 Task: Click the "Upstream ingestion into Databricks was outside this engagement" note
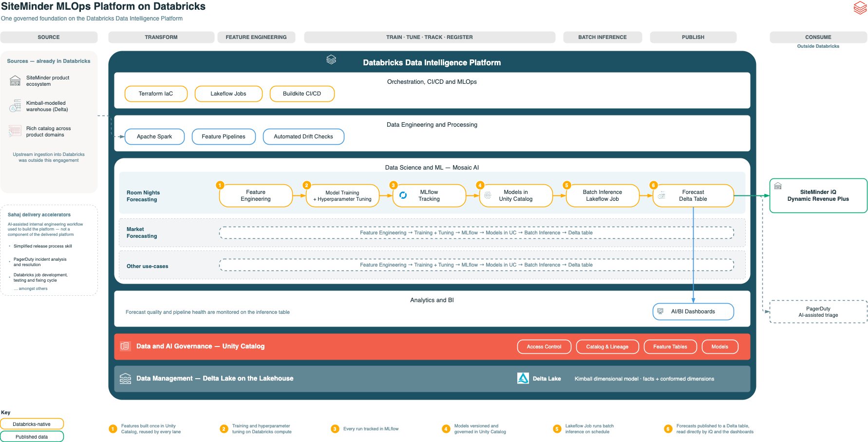click(49, 157)
